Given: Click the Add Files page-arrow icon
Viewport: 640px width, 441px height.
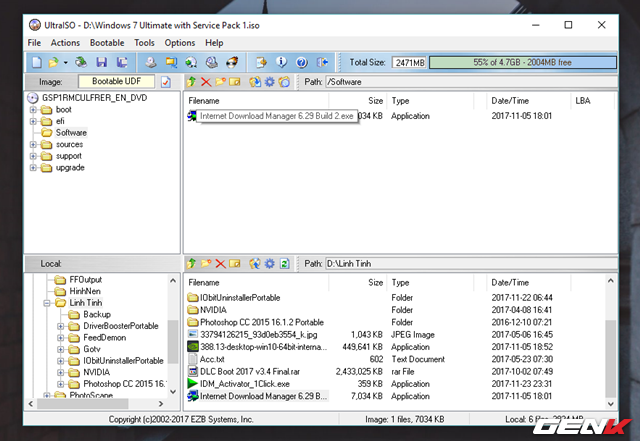Looking at the screenshot, I should pyautogui.click(x=261, y=62).
